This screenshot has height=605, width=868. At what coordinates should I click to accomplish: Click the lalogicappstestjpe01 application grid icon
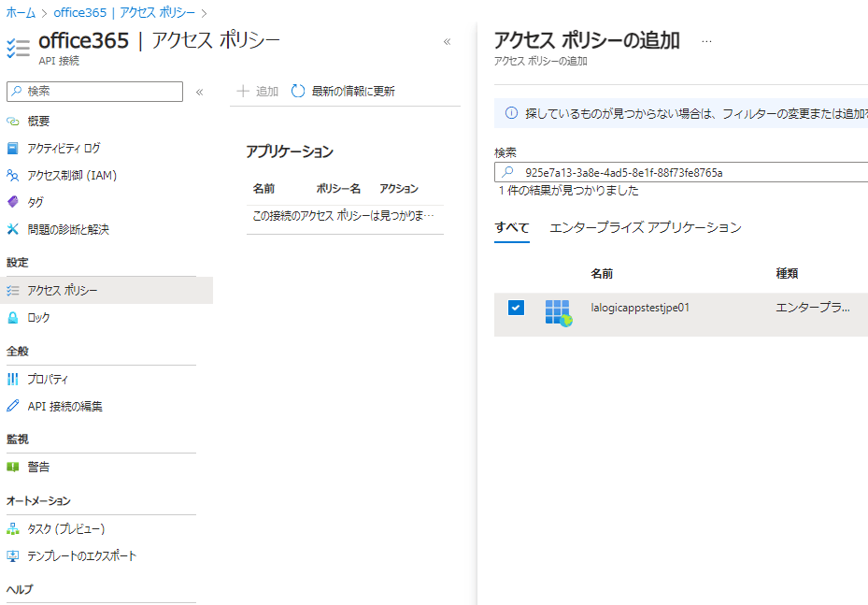click(x=559, y=313)
